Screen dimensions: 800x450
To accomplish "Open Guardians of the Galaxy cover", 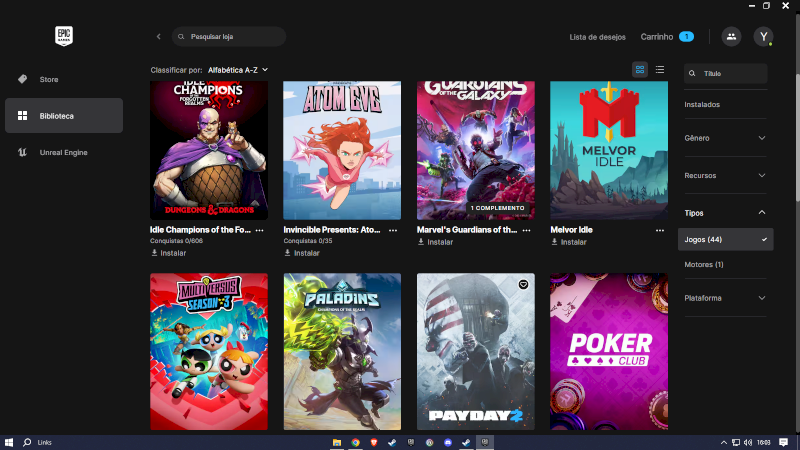I will 476,151.
